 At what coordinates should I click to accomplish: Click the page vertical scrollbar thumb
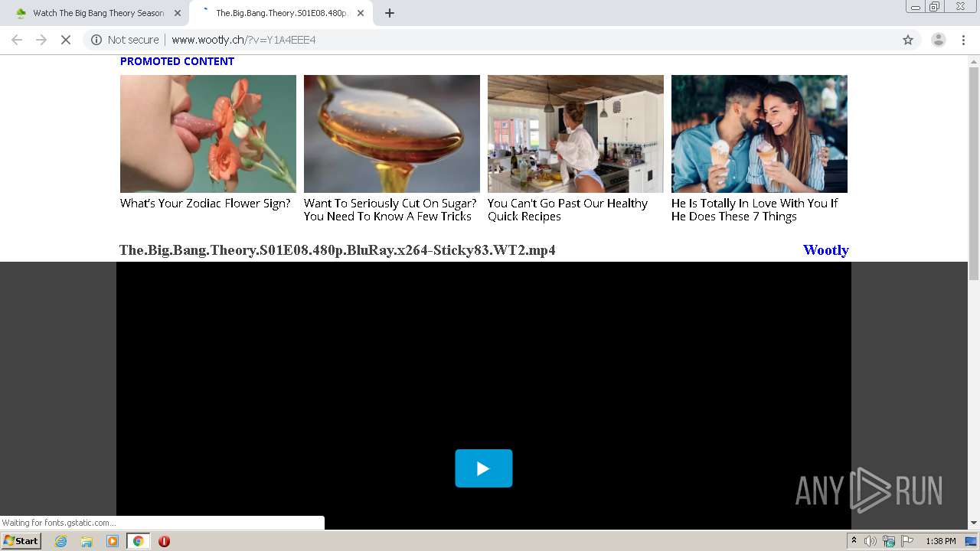(x=974, y=174)
